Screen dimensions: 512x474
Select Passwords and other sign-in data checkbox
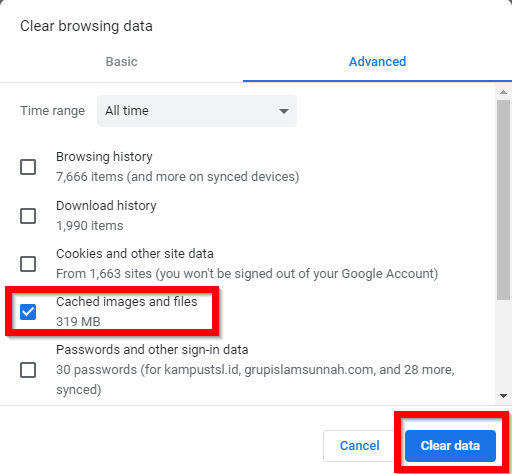coord(28,370)
